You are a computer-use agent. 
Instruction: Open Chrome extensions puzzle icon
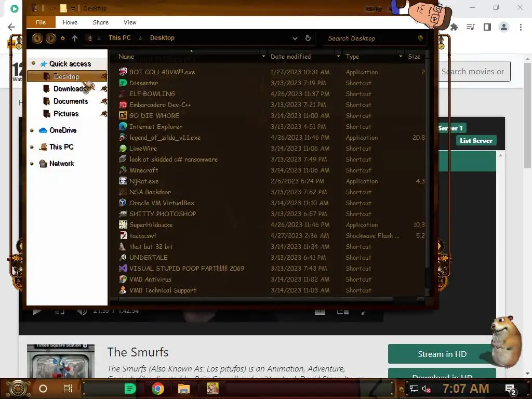coord(454,27)
